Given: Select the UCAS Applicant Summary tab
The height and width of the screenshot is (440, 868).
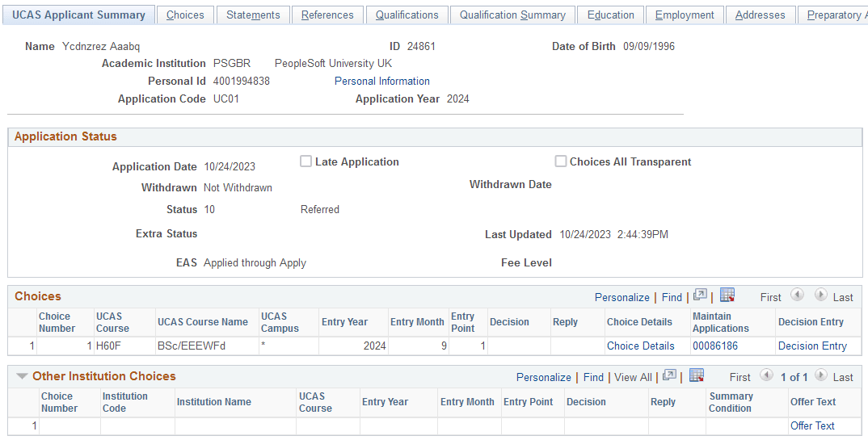Looking at the screenshot, I should (x=78, y=15).
